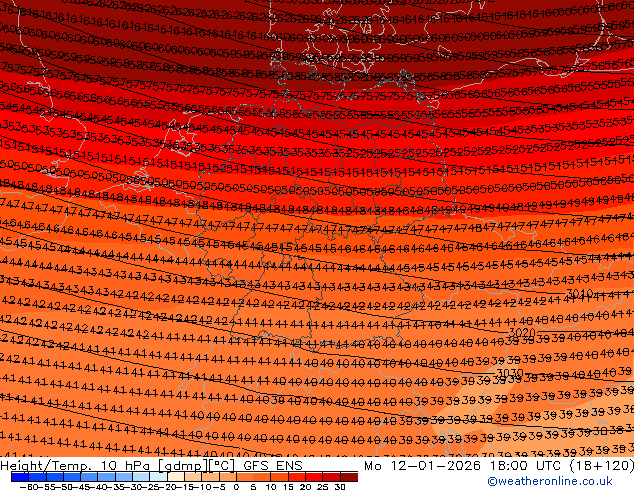Select the darkest blue legend swatch below -60
This screenshot has width=634, height=490.
click(20, 477)
